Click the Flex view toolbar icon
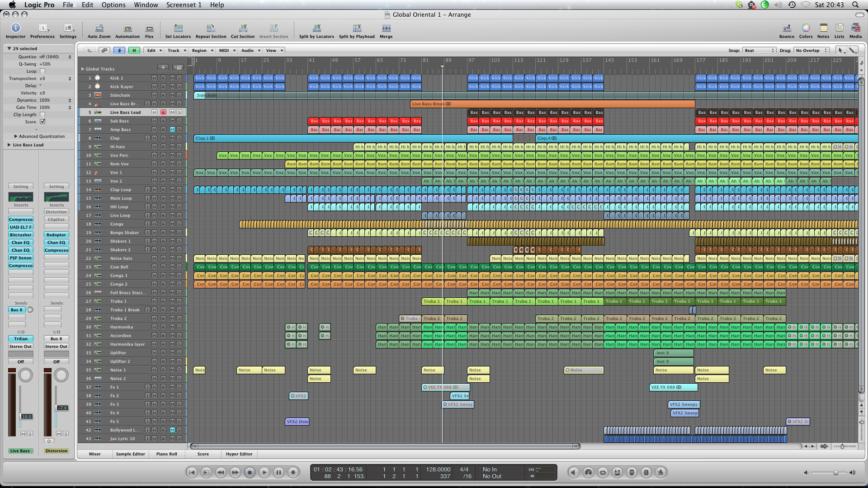The width and height of the screenshot is (868, 488). tap(149, 28)
